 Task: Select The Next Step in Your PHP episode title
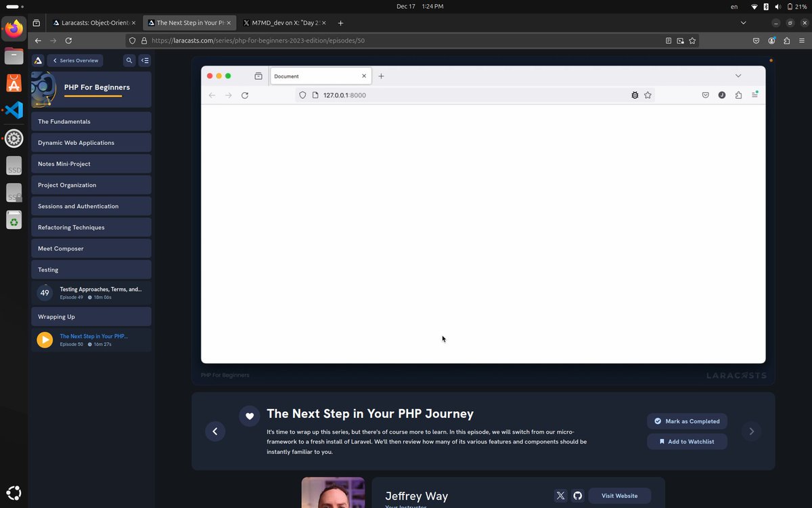point(94,336)
